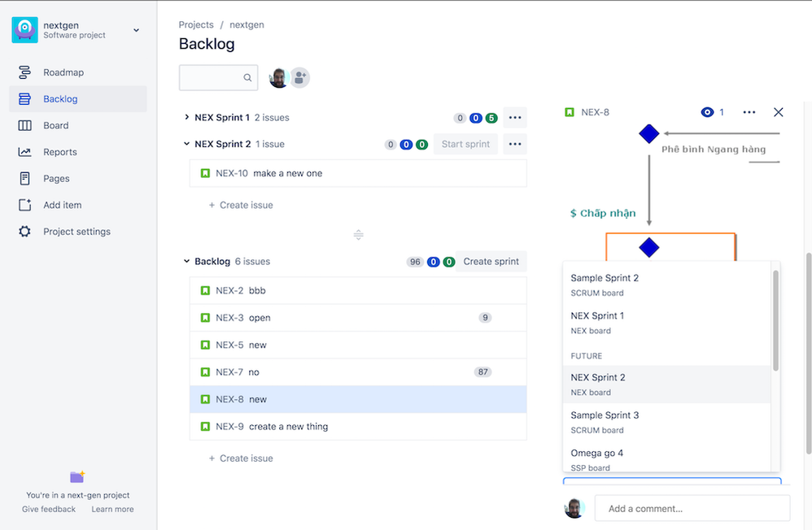The width and height of the screenshot is (812, 530).
Task: Open Project settings gear
Action: click(x=24, y=232)
